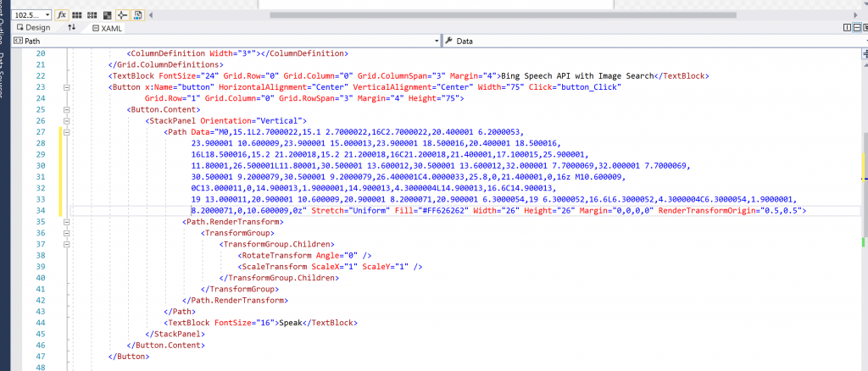Click the horizontal split icon
This screenshot has width=868, height=371.
856,27
